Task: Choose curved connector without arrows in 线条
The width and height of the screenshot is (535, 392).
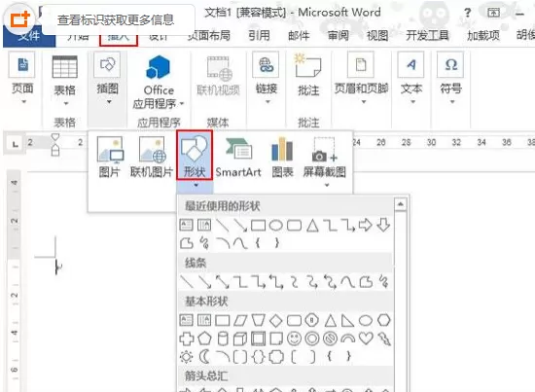Action: click(294, 282)
